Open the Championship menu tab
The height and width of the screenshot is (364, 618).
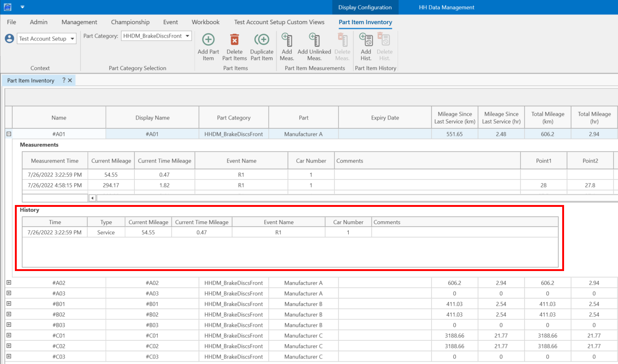click(130, 22)
